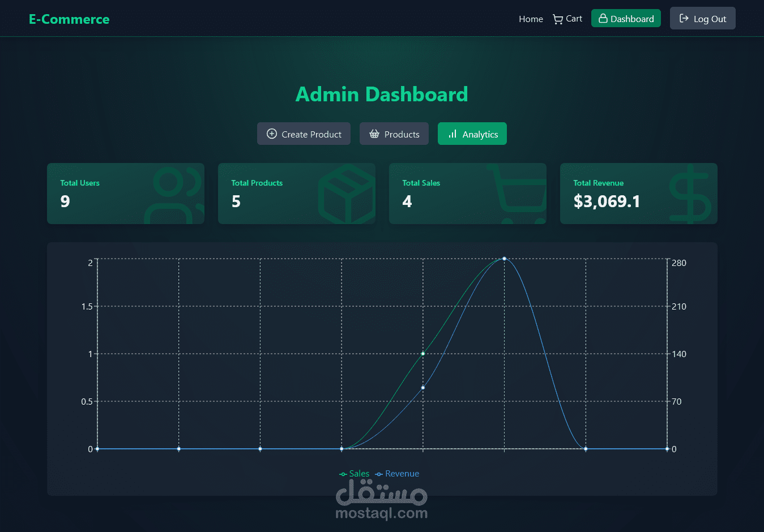Screen dimensions: 764x532
Task: Go to the Home page link
Action: click(x=531, y=19)
